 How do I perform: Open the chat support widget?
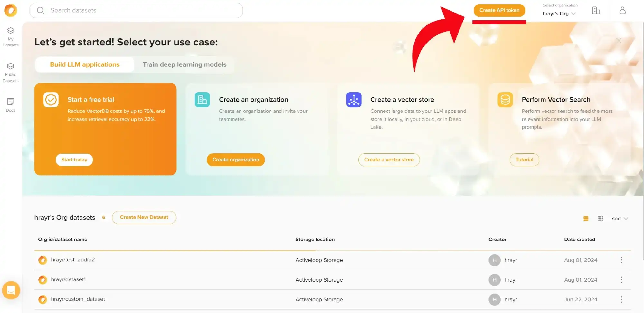[x=11, y=290]
